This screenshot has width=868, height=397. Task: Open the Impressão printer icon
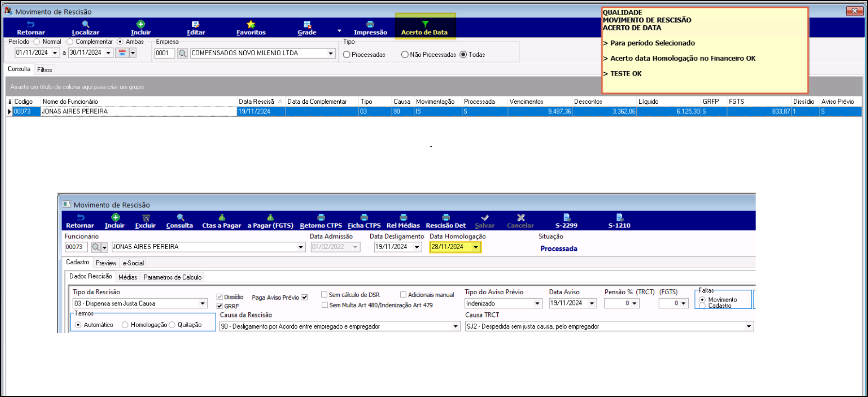pos(370,28)
